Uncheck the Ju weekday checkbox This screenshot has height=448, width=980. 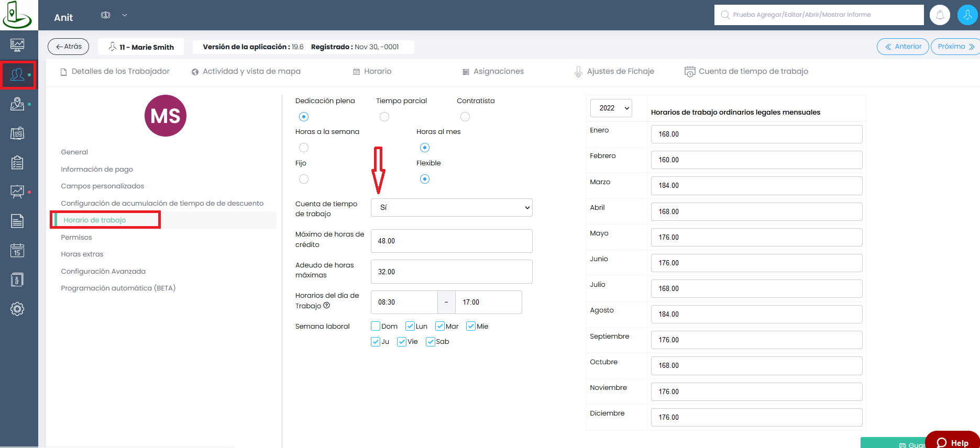pos(376,342)
